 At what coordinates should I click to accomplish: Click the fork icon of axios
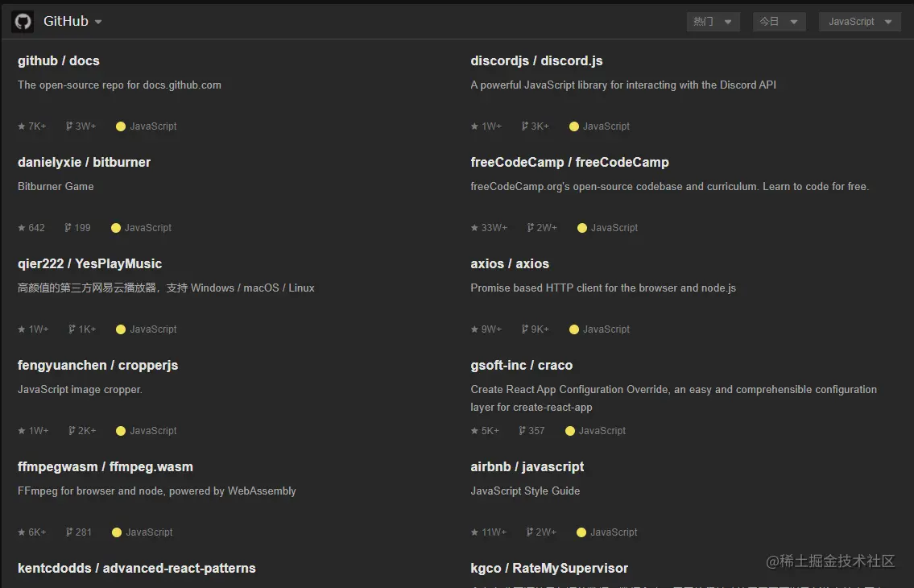tap(524, 329)
